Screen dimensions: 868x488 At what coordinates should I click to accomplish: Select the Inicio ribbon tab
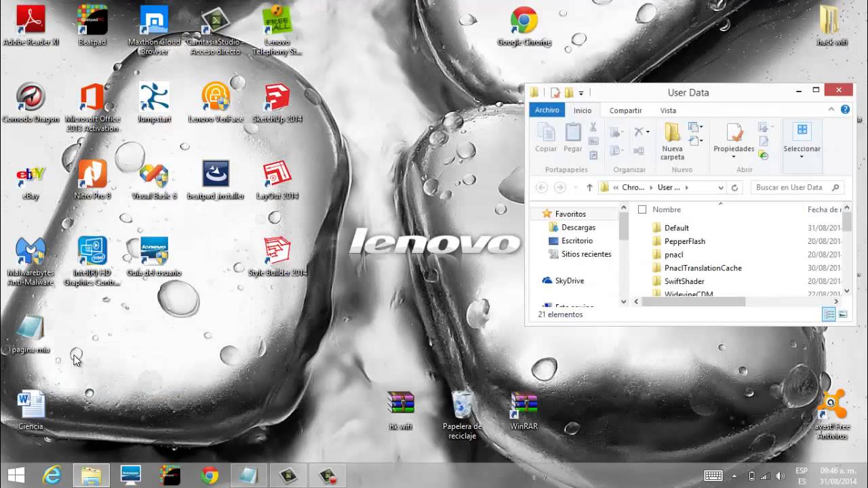pyautogui.click(x=583, y=110)
